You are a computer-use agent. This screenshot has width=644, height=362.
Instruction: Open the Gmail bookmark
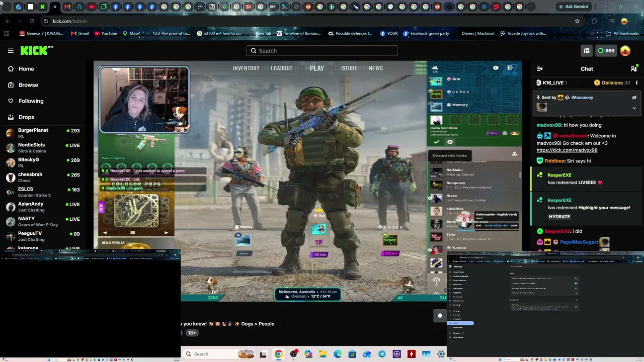click(80, 34)
